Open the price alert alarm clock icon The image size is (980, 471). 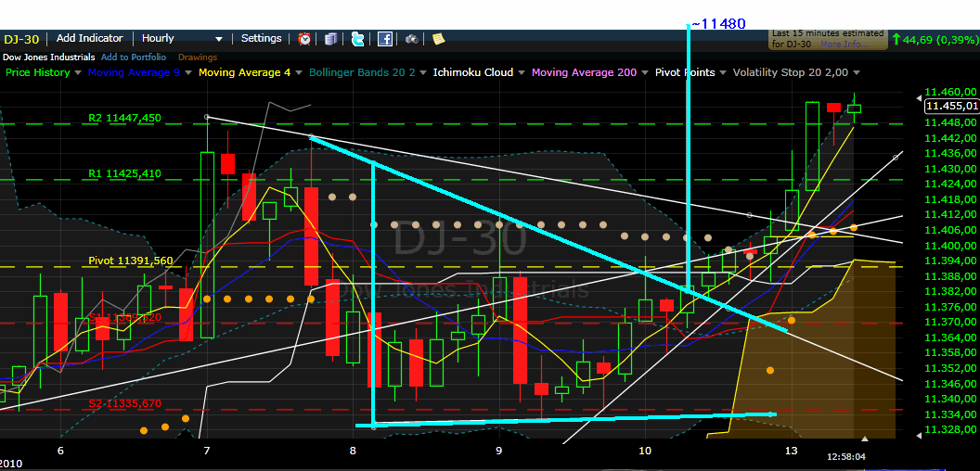(304, 39)
